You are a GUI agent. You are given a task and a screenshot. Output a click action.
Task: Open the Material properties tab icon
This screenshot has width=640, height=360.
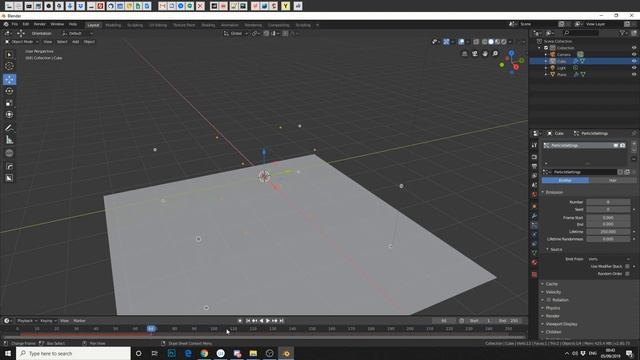pos(534,262)
